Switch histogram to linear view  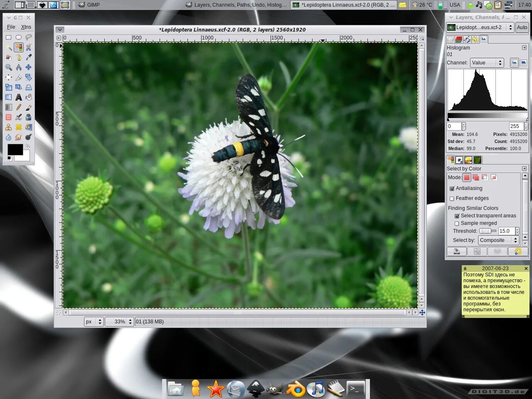(x=515, y=63)
